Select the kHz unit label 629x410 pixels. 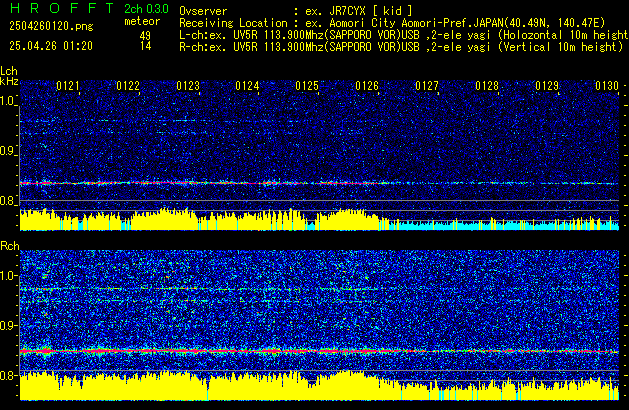[x=9, y=81]
